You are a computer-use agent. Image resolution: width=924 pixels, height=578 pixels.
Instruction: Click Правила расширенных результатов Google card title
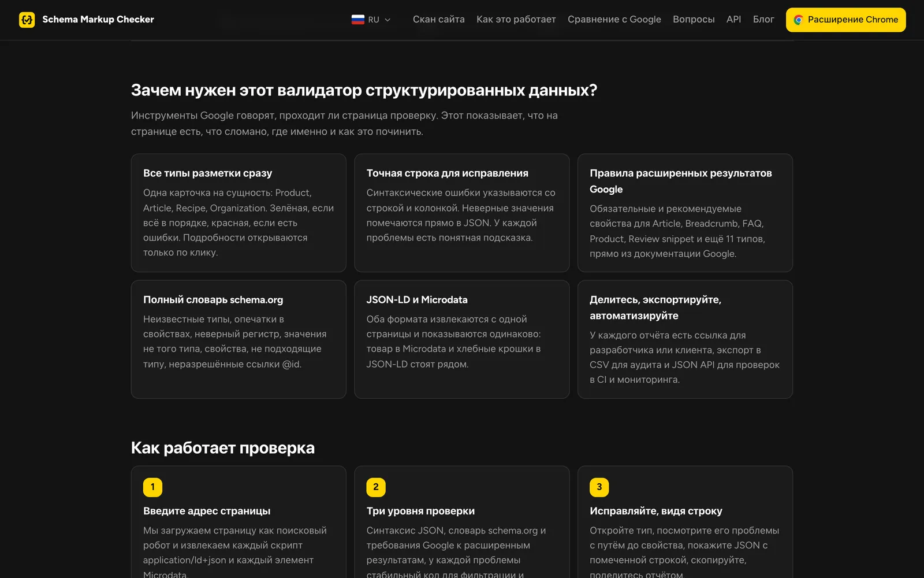click(x=680, y=181)
